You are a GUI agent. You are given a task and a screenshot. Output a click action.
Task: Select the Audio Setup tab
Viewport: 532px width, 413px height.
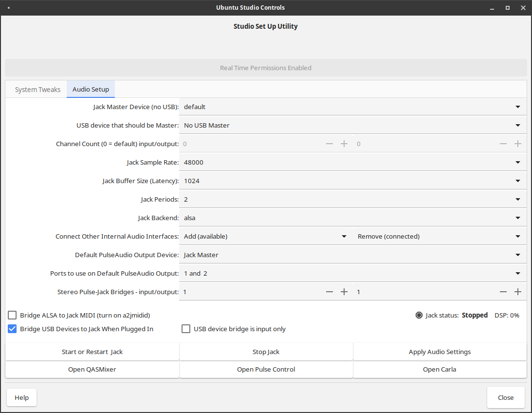tap(91, 90)
